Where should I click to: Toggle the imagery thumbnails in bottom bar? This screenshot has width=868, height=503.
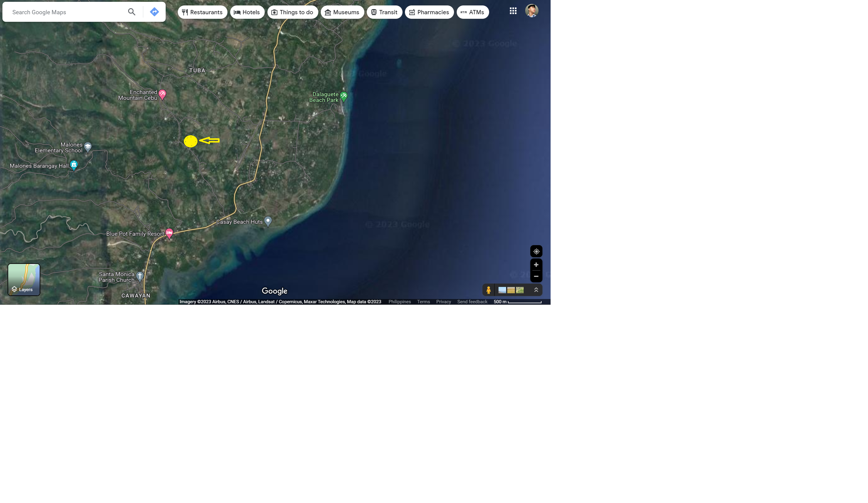[511, 290]
